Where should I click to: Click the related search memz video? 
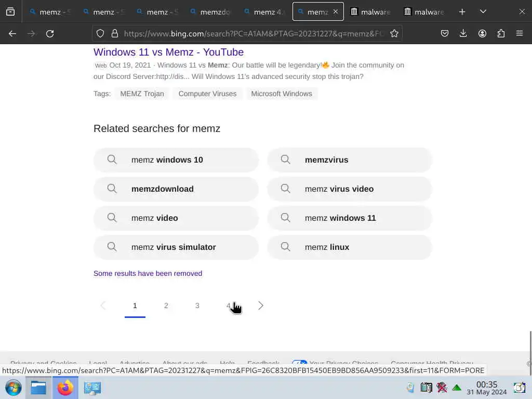coord(176,218)
